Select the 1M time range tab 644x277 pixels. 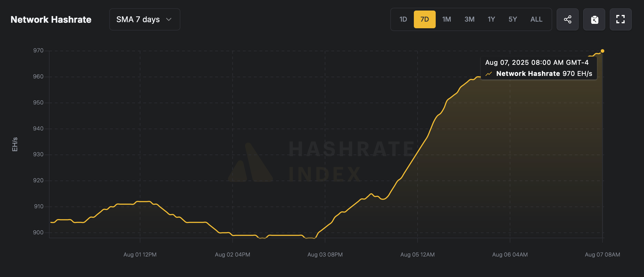(x=446, y=19)
